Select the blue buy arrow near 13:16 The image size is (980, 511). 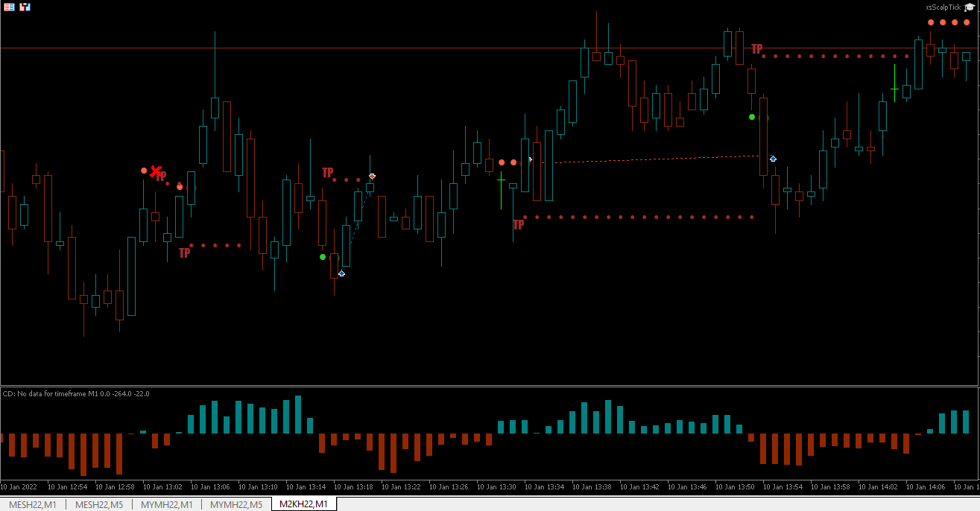341,273
